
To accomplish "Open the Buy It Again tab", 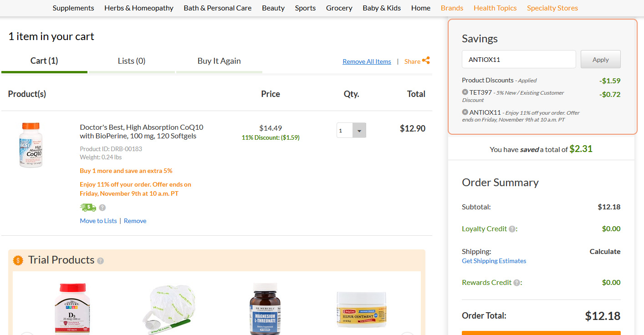I will 219,61.
